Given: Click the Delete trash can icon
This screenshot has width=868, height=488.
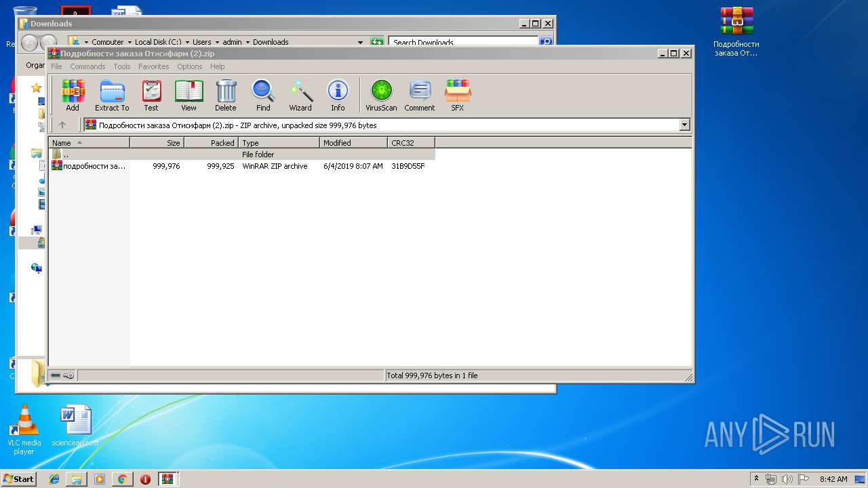Looking at the screenshot, I should click(226, 96).
